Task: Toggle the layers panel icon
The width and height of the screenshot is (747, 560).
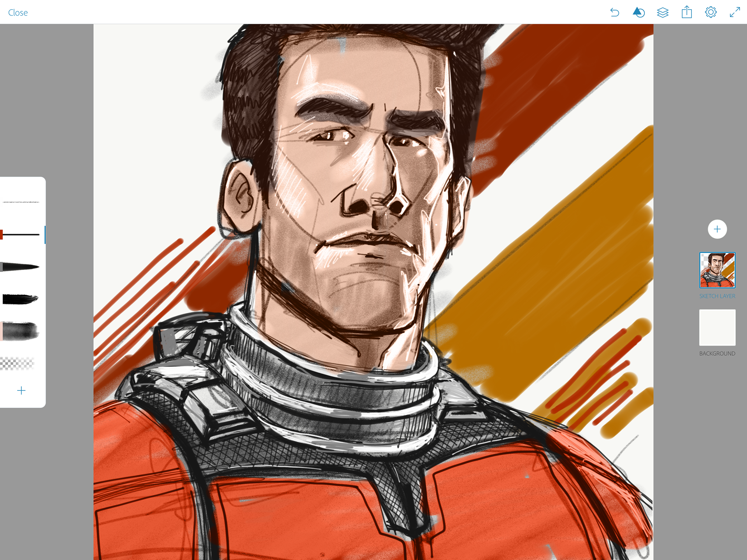Action: click(663, 12)
